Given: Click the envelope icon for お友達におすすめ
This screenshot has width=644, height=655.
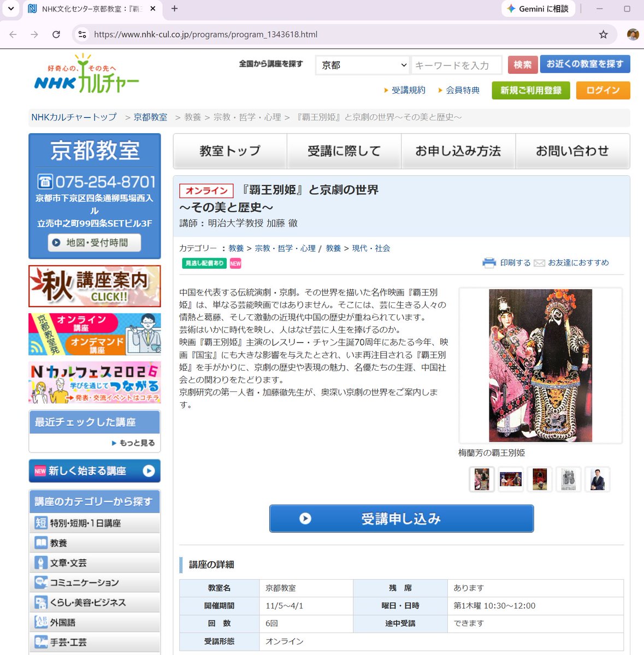Looking at the screenshot, I should (x=539, y=263).
